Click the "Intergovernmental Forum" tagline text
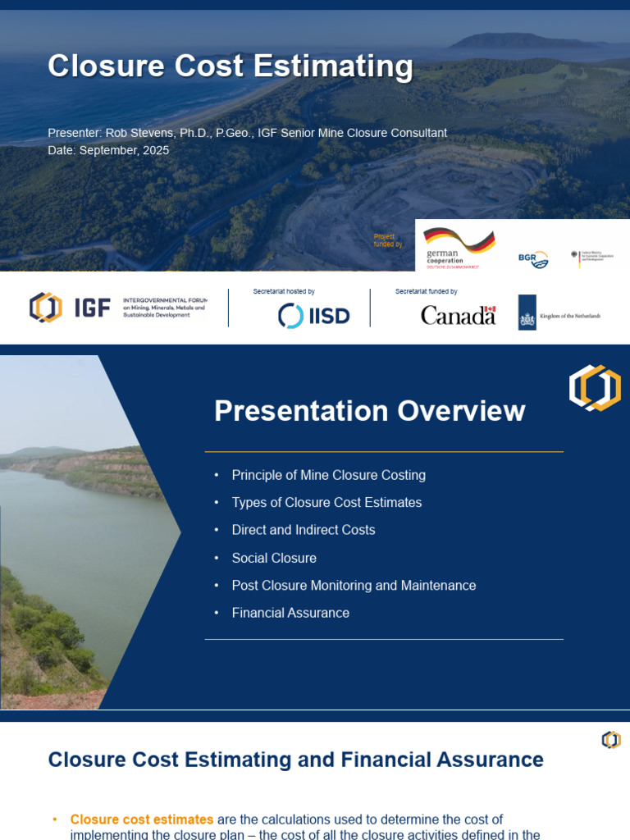This screenshot has width=630, height=840. [165, 308]
